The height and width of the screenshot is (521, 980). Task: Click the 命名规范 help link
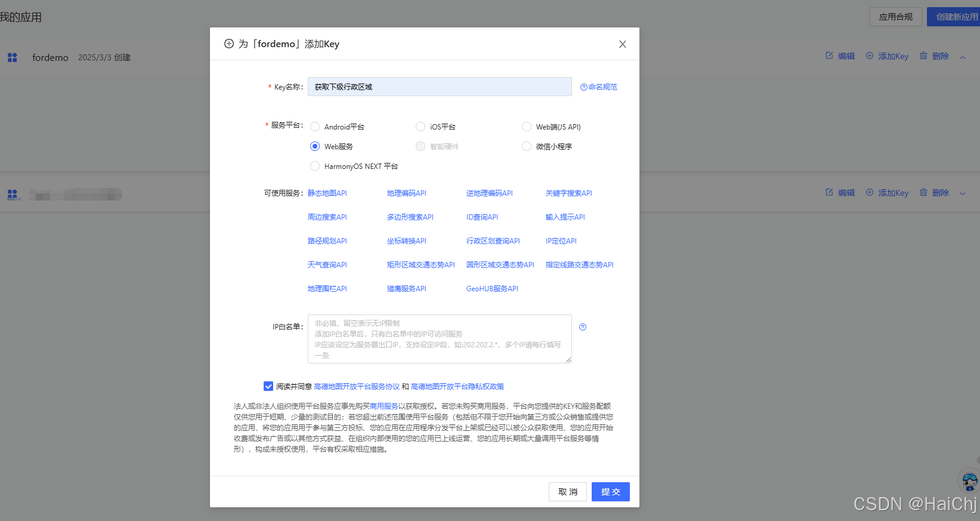[x=599, y=87]
